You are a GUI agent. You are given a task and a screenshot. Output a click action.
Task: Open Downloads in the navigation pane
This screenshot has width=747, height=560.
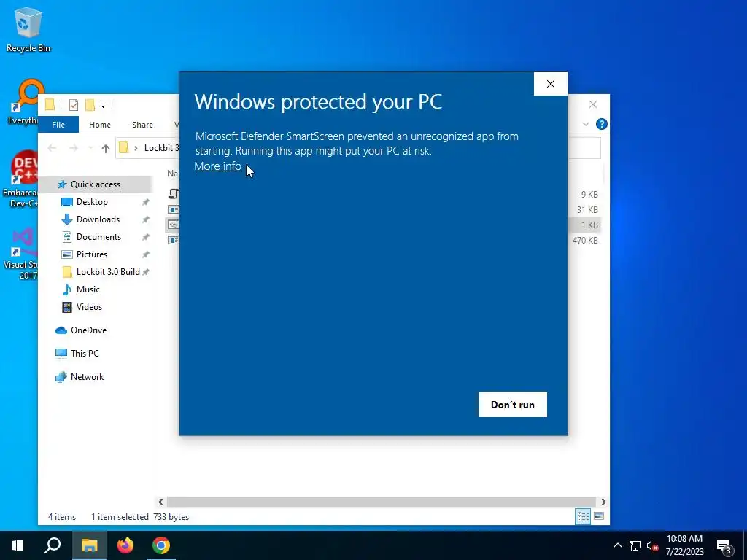tap(98, 219)
